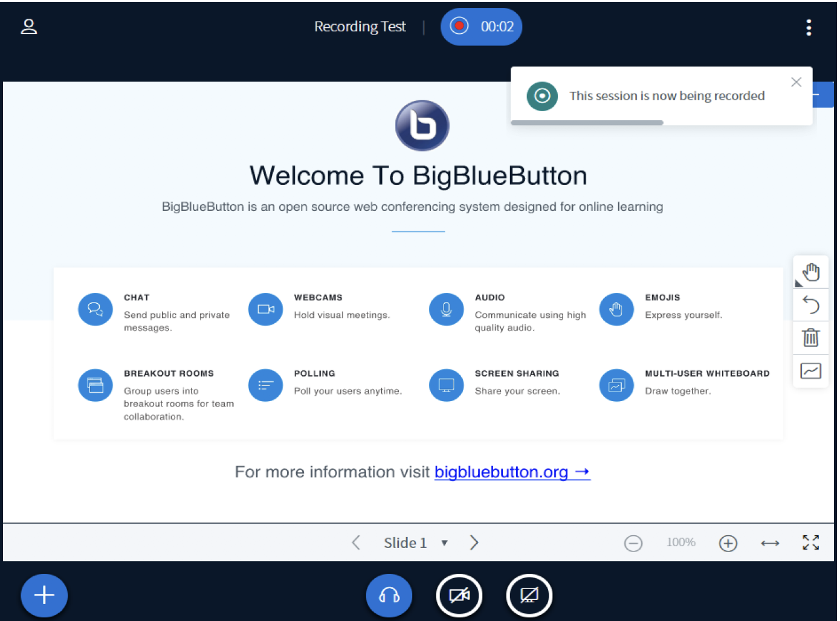Viewport: 840px width, 621px height.
Task: Click the Screen Sharing monitor icon on slide
Action: coord(447,385)
